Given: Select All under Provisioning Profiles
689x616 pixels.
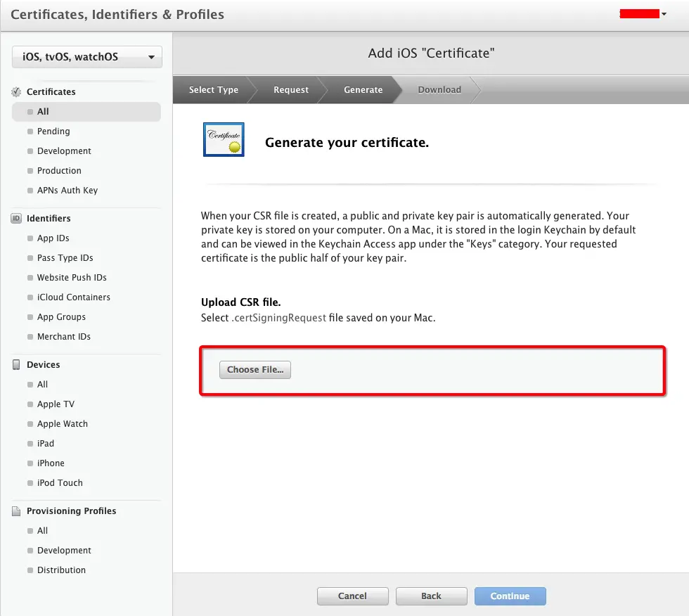Looking at the screenshot, I should [43, 531].
